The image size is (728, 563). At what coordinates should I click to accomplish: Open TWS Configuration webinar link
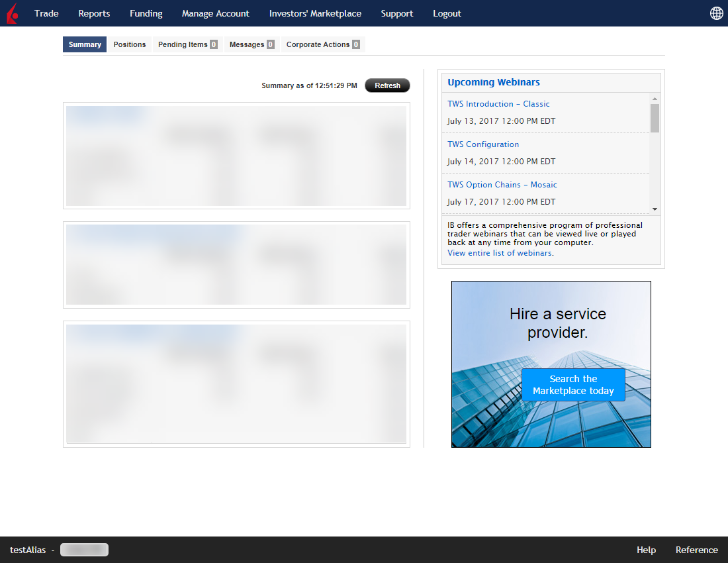point(483,144)
